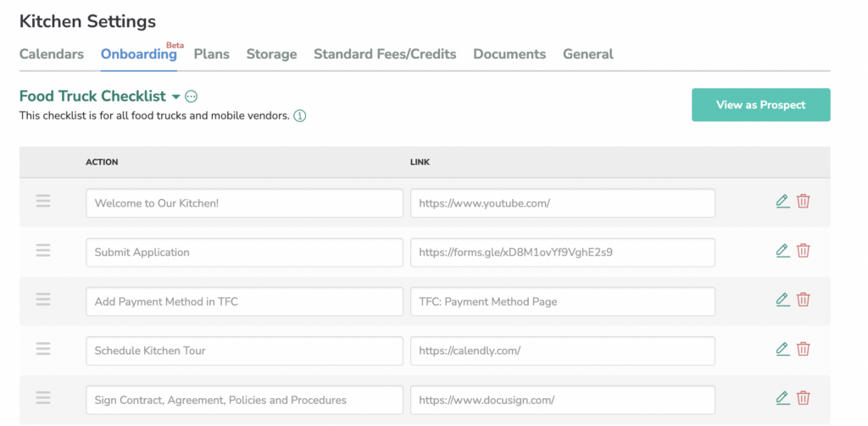This screenshot has height=426, width=868.
Task: Click trash icon for Sign Contract row
Action: coord(804,398)
